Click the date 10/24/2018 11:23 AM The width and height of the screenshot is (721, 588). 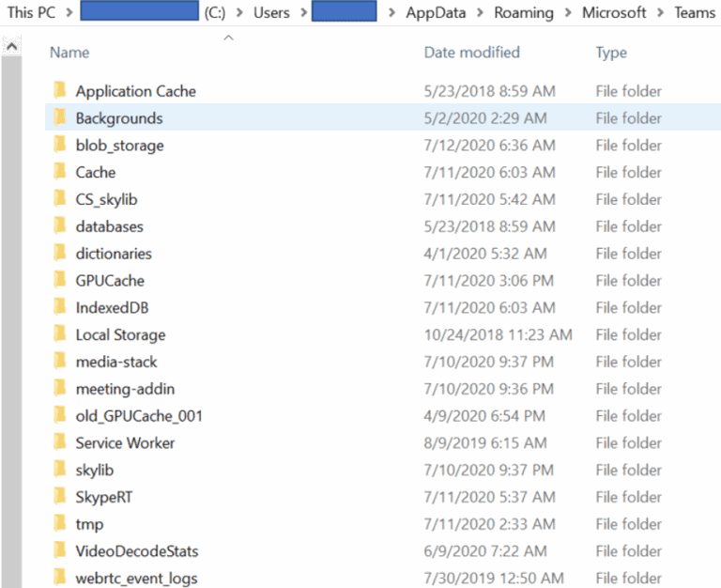point(498,334)
